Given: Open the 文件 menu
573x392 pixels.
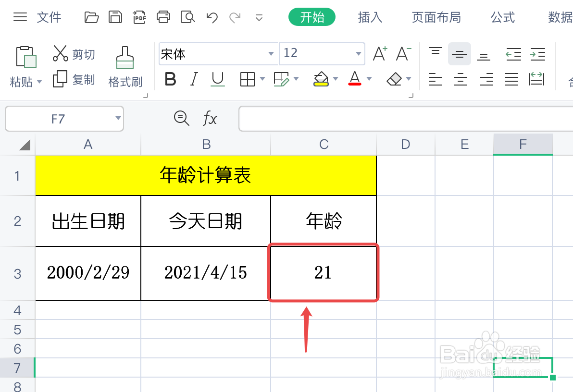Looking at the screenshot, I should [x=48, y=17].
